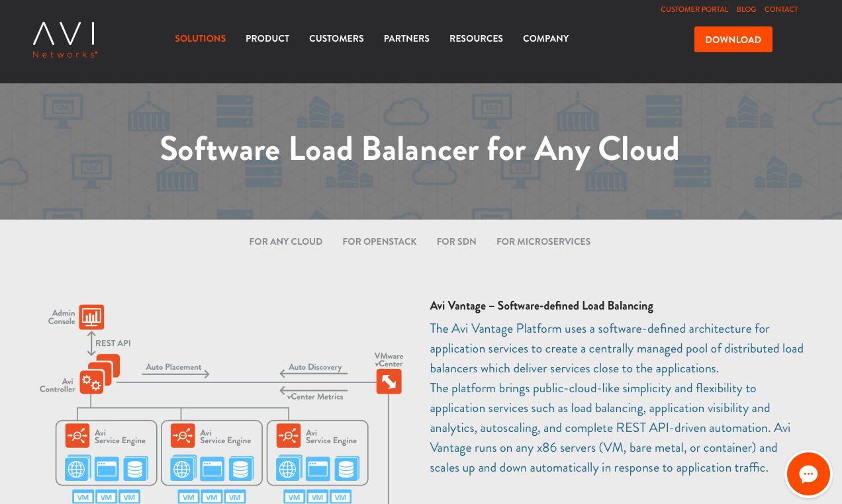Select the For Any Cloud tab
The width and height of the screenshot is (842, 504).
(286, 241)
